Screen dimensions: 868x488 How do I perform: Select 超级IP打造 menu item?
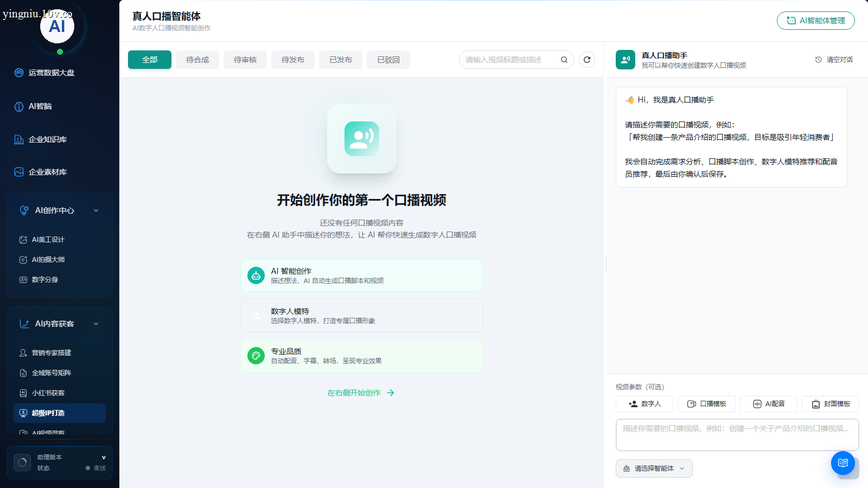click(60, 413)
